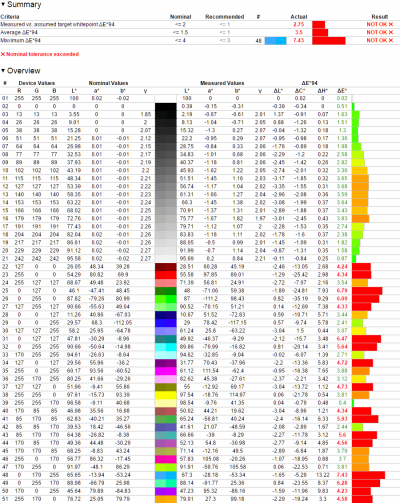Click cyan swatch in row 32

coord(166,347)
